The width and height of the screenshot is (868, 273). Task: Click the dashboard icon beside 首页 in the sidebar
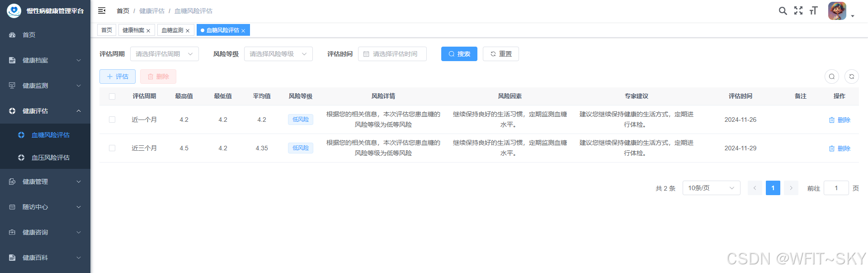[x=12, y=35]
